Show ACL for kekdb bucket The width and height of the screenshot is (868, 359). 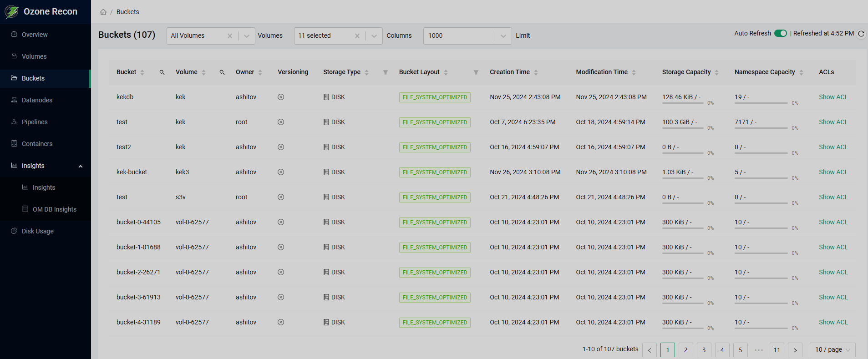pyautogui.click(x=833, y=97)
